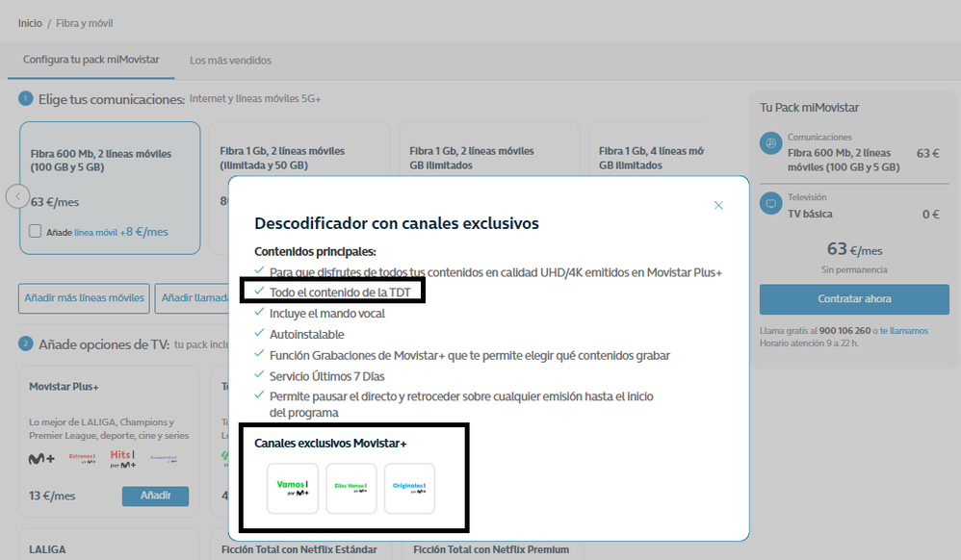Click the Hits por M+ channel logo

tap(122, 457)
